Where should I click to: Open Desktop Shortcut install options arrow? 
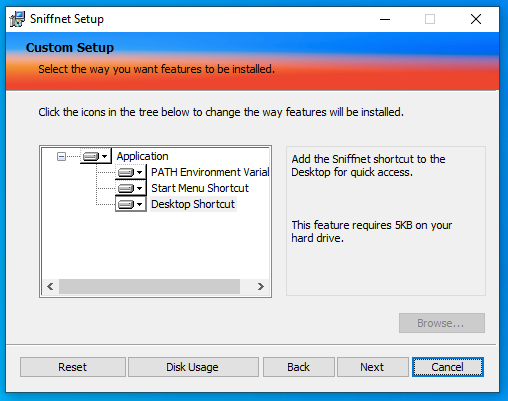point(140,204)
